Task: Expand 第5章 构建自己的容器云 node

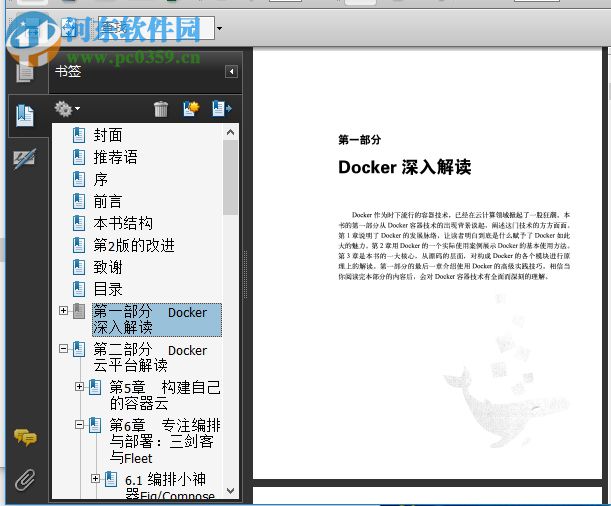Action: 79,386
